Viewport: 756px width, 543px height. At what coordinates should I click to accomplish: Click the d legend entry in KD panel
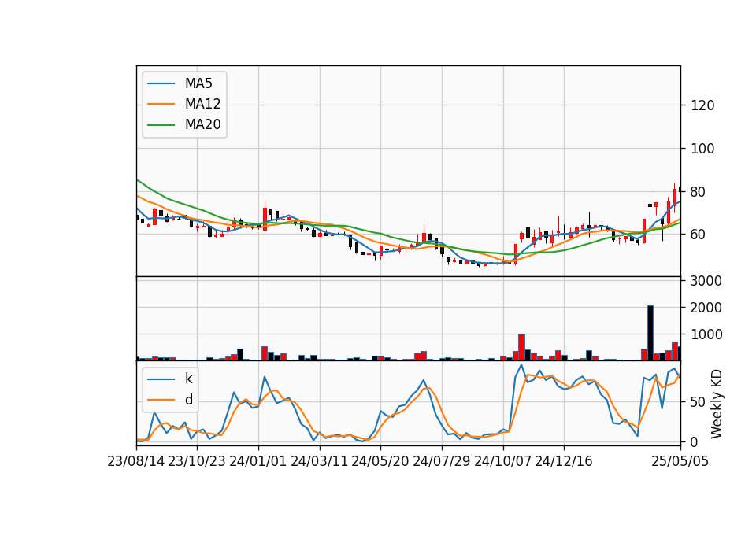[x=188, y=400]
